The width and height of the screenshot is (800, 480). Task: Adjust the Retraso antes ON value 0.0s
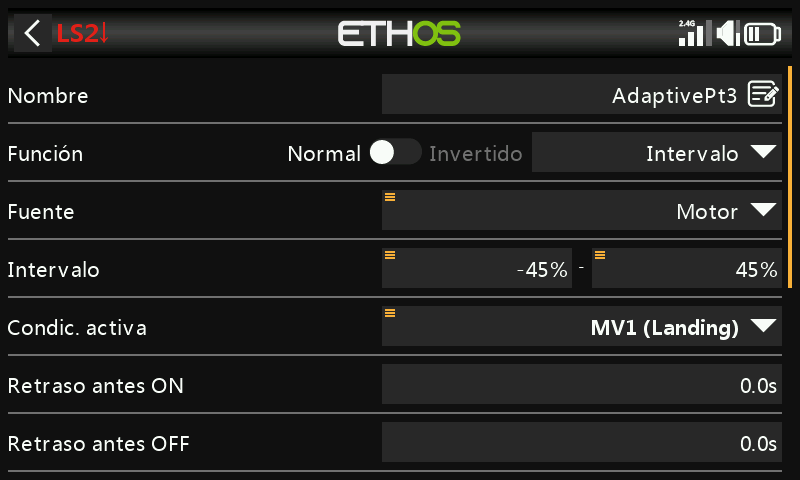click(x=582, y=384)
